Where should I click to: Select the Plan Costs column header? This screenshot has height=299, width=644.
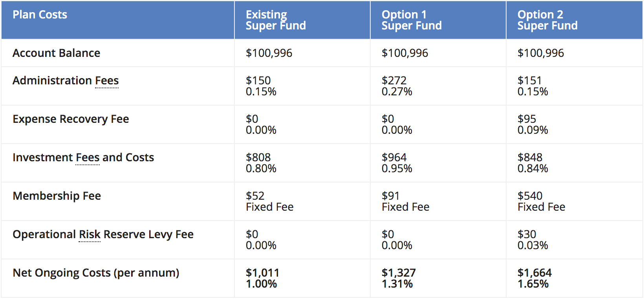(40, 15)
